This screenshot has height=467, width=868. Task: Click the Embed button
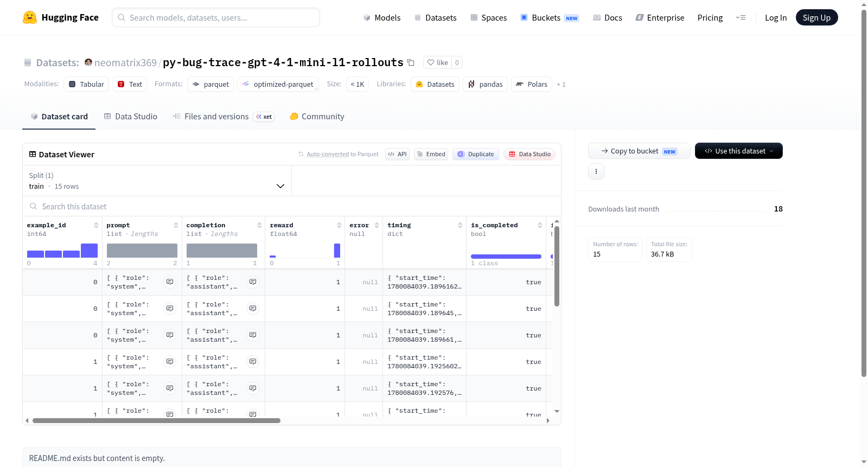(x=431, y=154)
